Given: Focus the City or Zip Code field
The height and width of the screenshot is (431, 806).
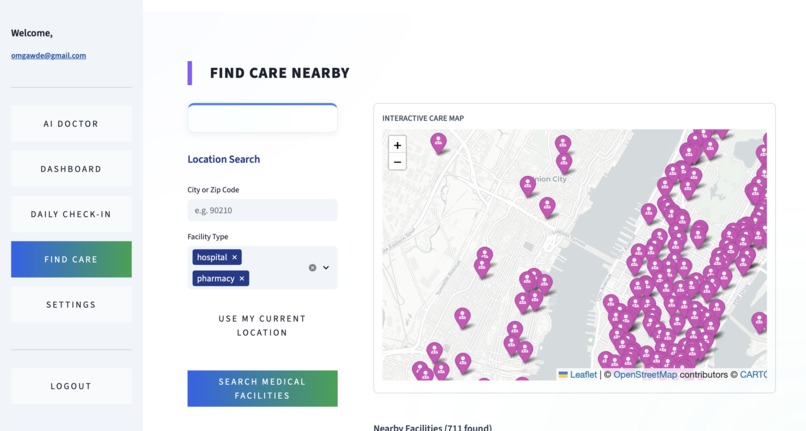Looking at the screenshot, I should (262, 210).
